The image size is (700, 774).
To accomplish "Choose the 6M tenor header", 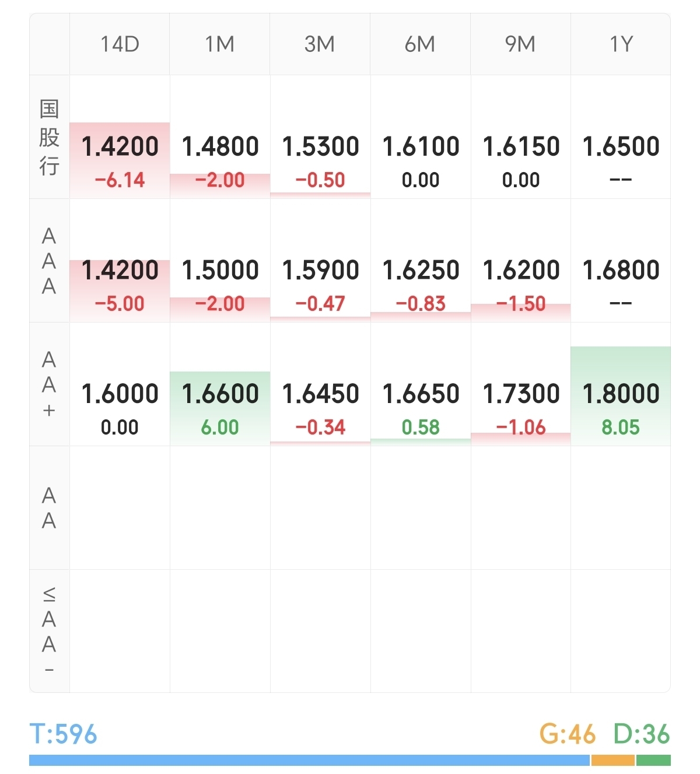I will (x=420, y=44).
